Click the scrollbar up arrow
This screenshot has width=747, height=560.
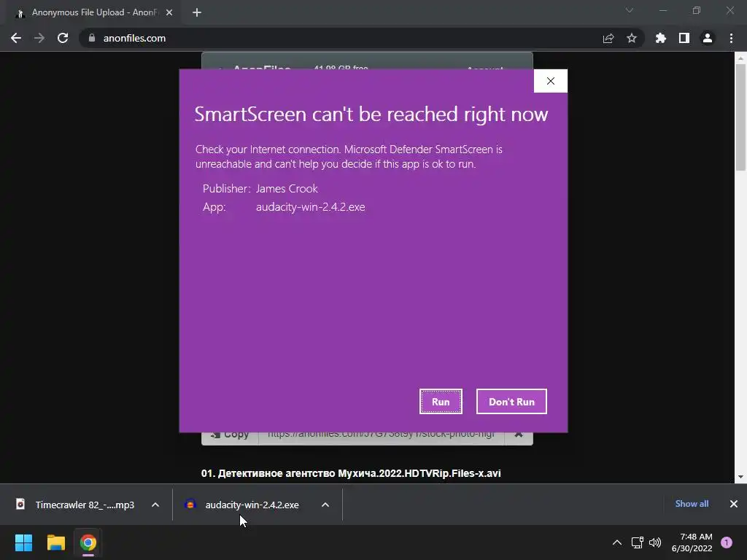pyautogui.click(x=740, y=58)
